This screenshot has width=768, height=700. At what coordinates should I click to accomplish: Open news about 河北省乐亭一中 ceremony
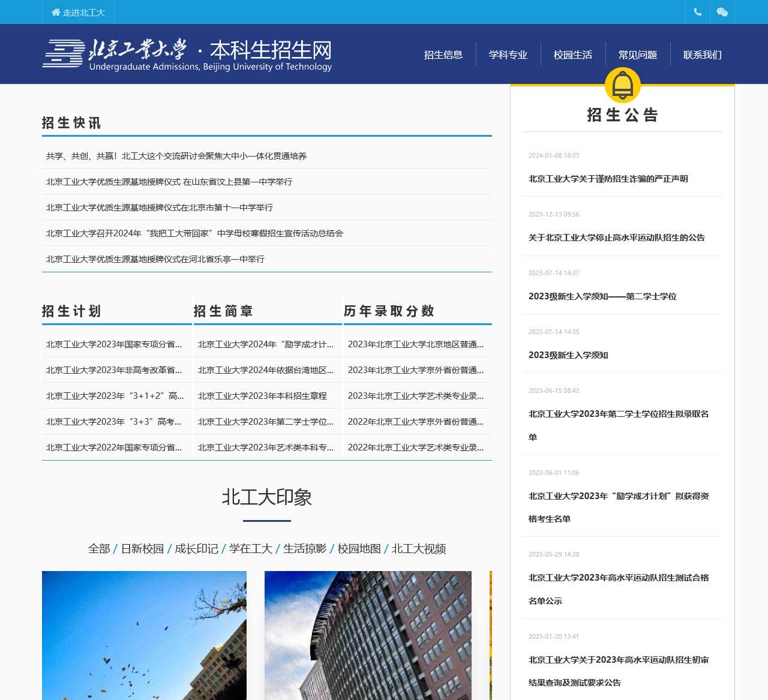pos(155,259)
